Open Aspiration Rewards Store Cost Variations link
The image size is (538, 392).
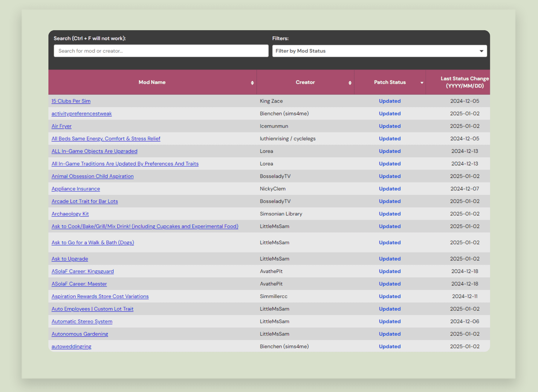pyautogui.click(x=100, y=297)
